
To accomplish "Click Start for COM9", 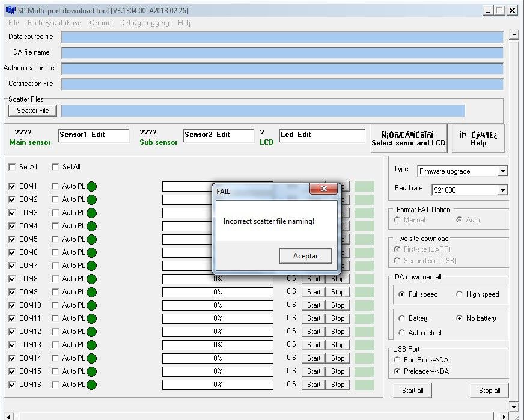I will click(x=314, y=291).
